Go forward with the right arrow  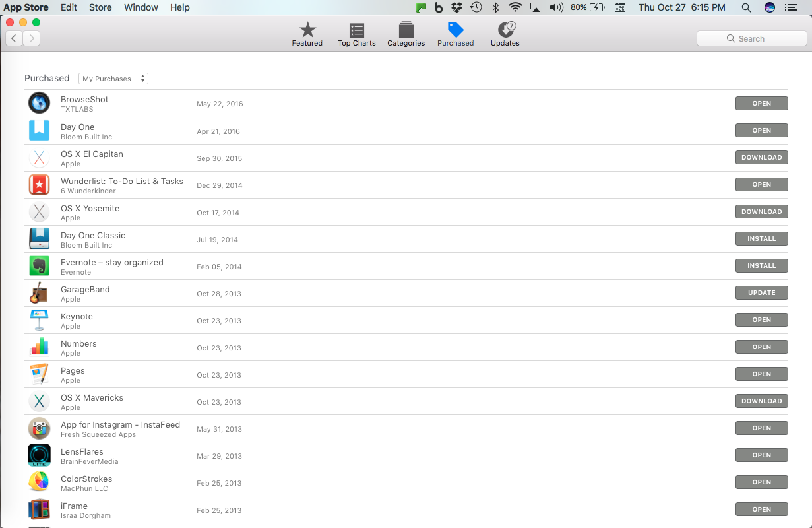point(31,38)
